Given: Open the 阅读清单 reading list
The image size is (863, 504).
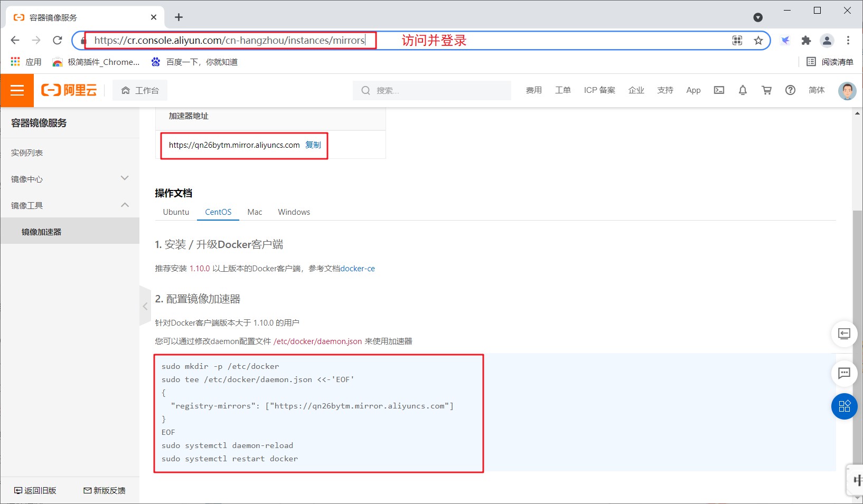Looking at the screenshot, I should click(x=830, y=62).
